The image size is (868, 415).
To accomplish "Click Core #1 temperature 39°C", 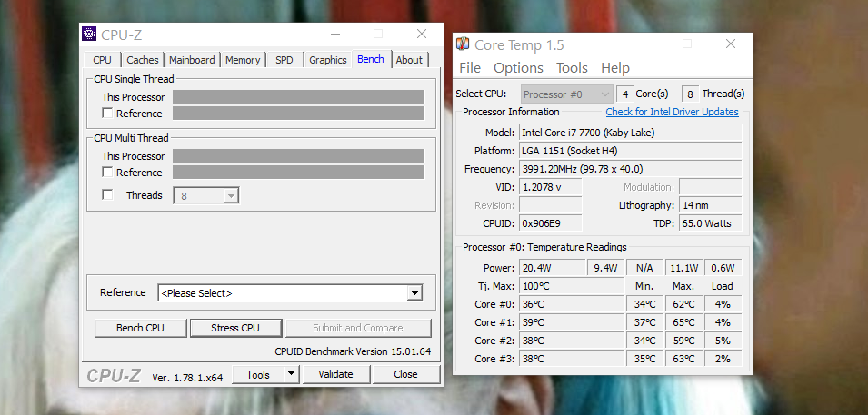I will click(572, 322).
